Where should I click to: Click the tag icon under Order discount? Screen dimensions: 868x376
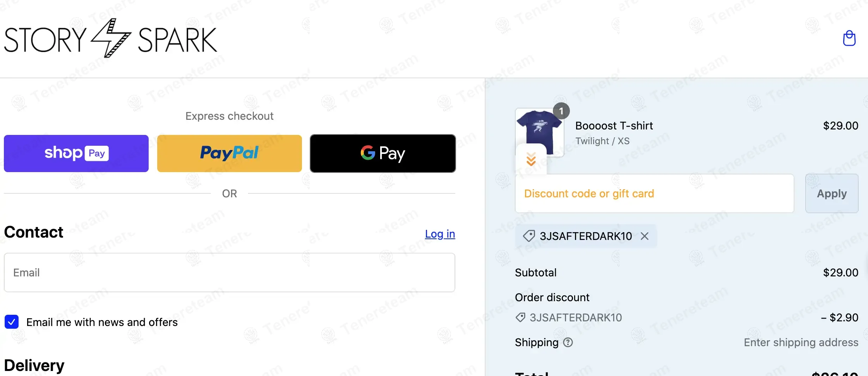pos(520,317)
